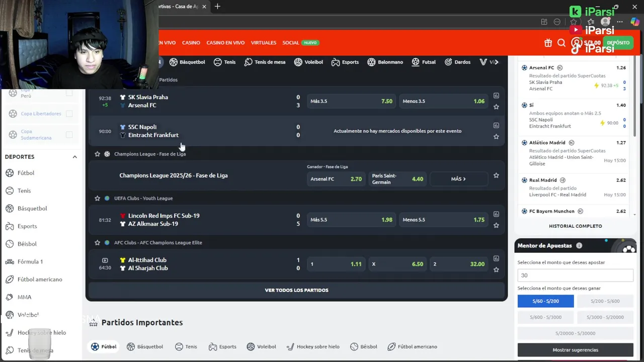Favorite the SSC Napoli match star
Screen dimensions: 644x362
click(x=496, y=136)
